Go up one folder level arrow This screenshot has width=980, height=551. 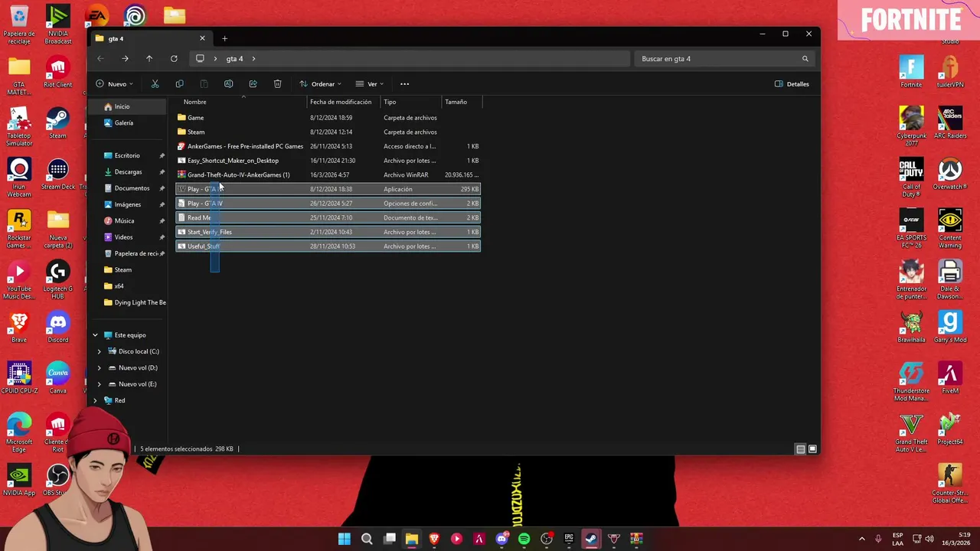(x=149, y=59)
